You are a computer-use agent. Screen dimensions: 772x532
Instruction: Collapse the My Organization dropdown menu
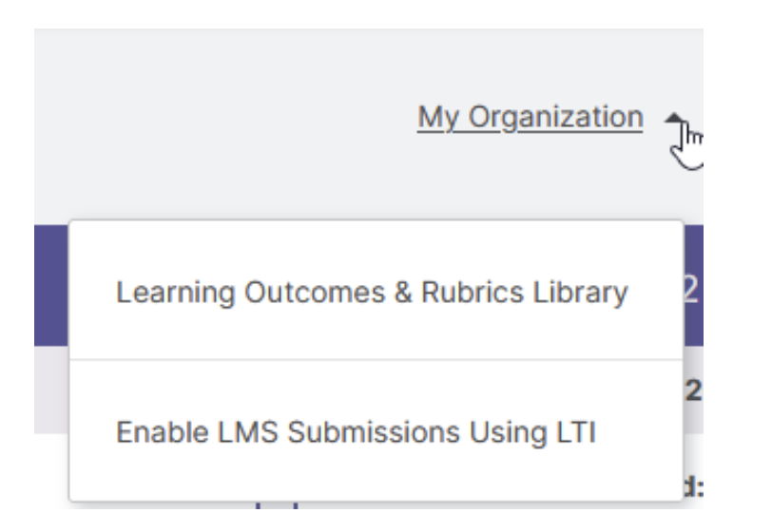[x=674, y=118]
